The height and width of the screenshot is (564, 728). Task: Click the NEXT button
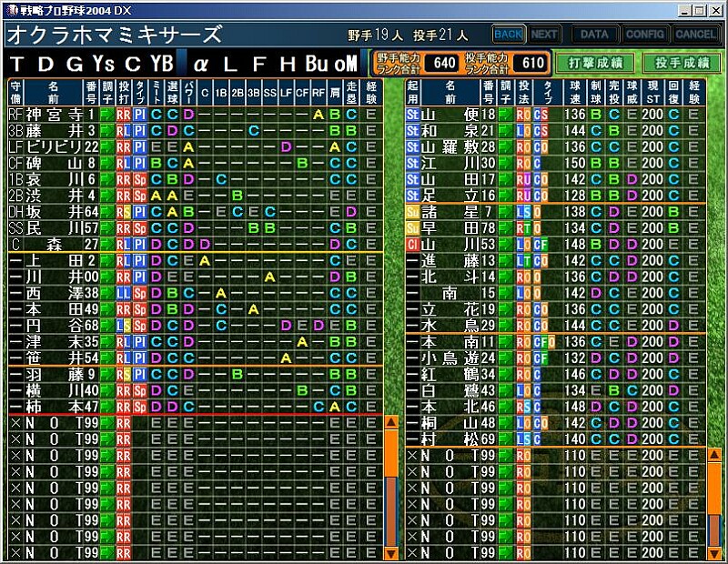coord(544,35)
